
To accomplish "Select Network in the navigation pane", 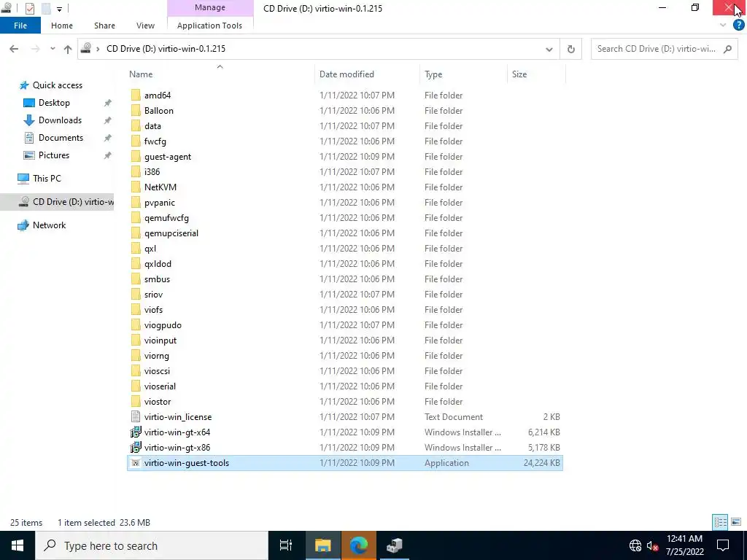I will [49, 225].
